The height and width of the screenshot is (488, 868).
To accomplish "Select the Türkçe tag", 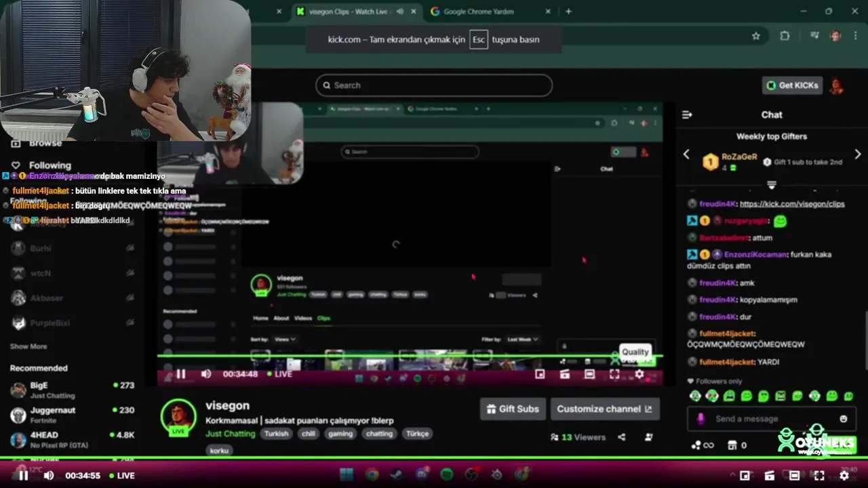I will coord(417,434).
